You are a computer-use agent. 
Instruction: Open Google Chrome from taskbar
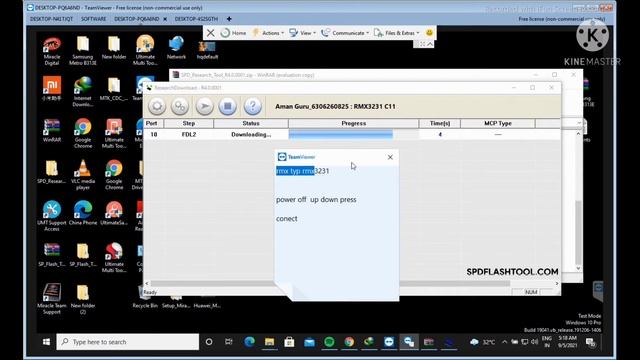click(x=349, y=342)
